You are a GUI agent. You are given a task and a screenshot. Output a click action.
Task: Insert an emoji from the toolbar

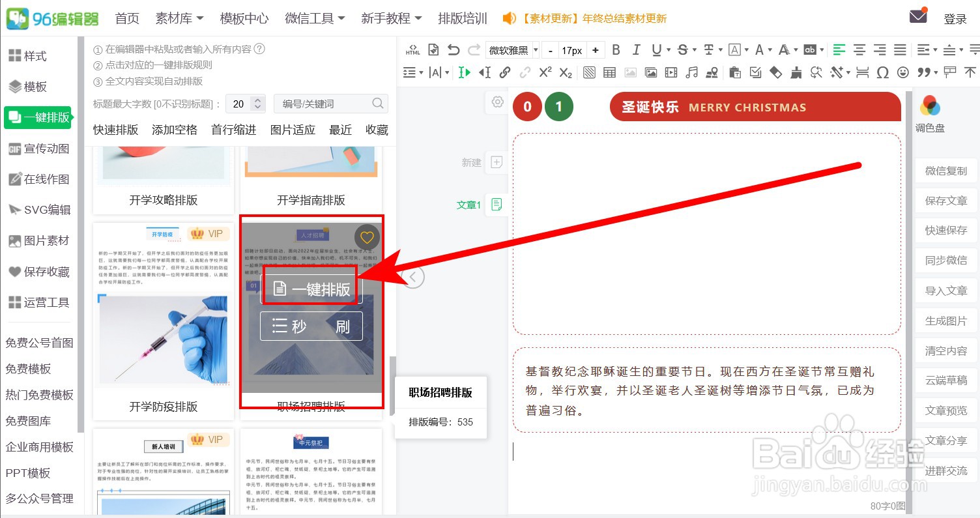pos(903,73)
